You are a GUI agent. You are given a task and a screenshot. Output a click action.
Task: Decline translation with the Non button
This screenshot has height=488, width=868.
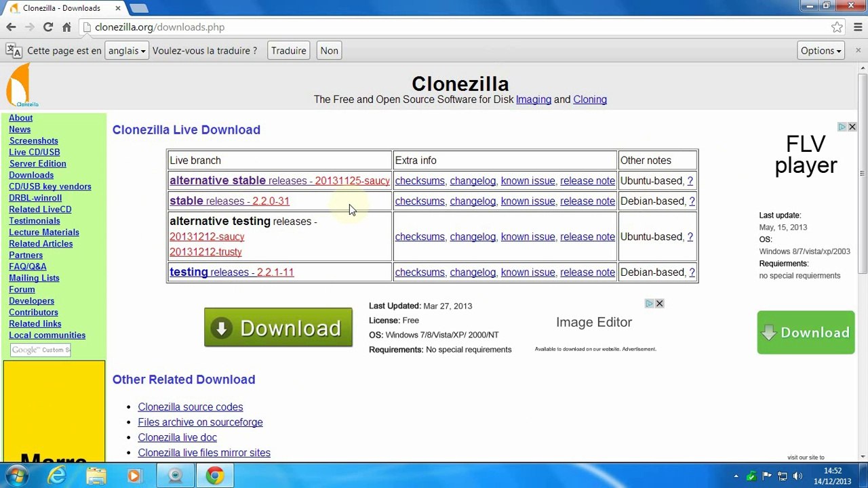[x=329, y=51]
